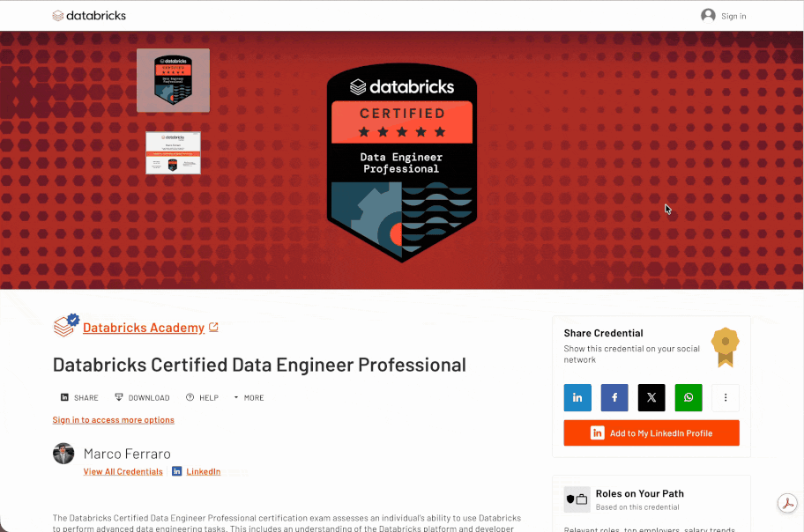This screenshot has width=804, height=532.
Task: Click the red PDF Acrobat floating button
Action: [787, 503]
